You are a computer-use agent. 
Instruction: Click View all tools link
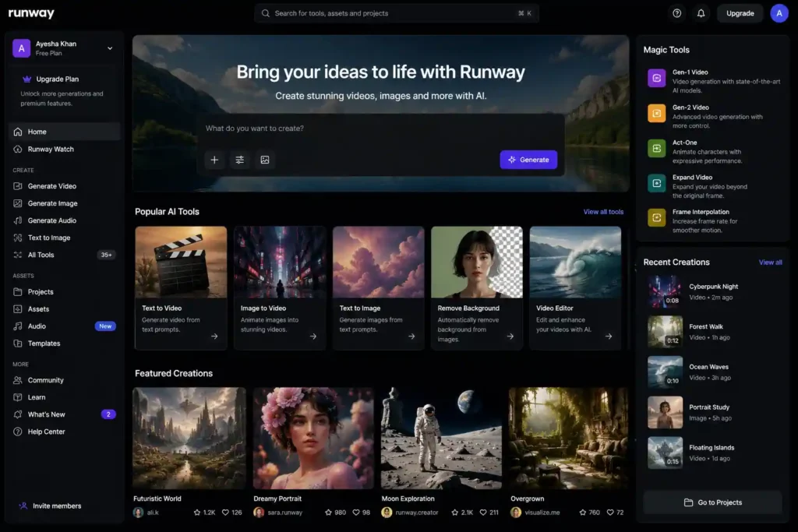click(x=603, y=212)
